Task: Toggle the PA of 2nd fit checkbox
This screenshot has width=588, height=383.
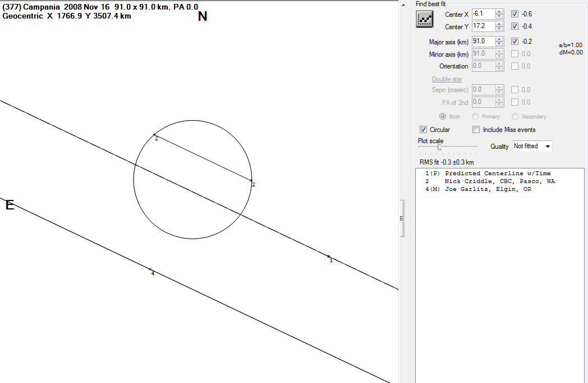Action: coord(515,102)
